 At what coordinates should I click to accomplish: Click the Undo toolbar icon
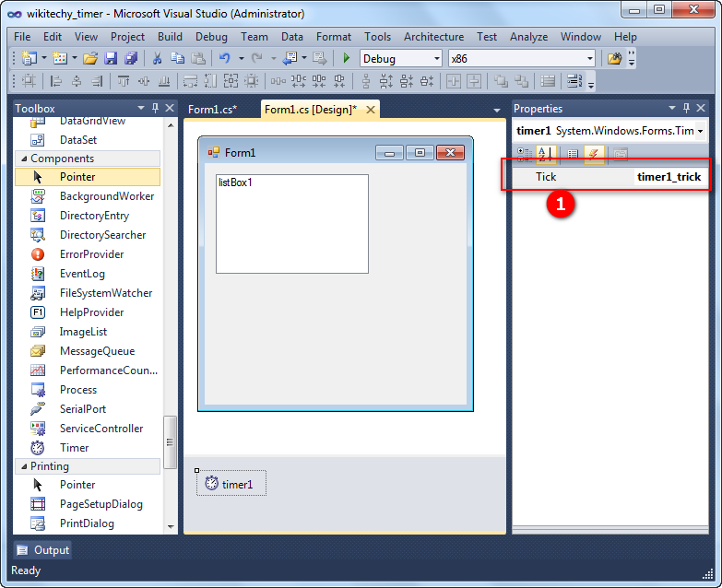click(224, 58)
